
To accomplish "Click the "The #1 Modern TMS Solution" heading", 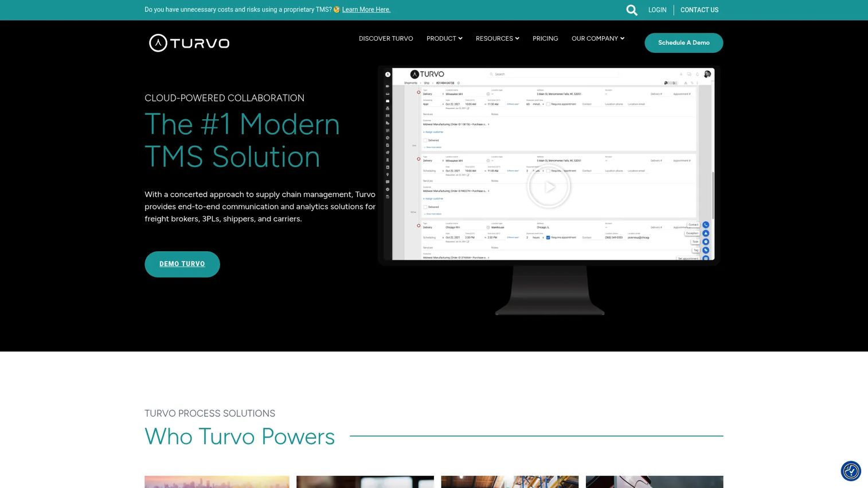I will [x=243, y=140].
